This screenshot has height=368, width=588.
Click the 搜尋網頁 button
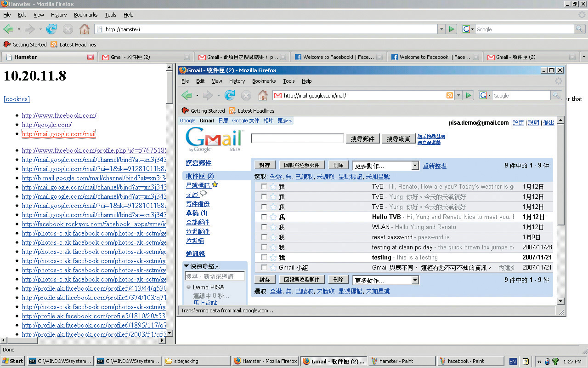(x=398, y=138)
